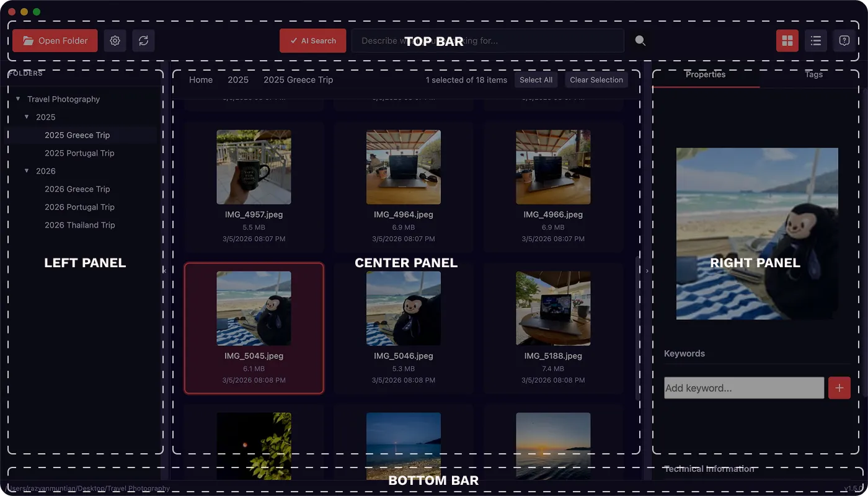The width and height of the screenshot is (868, 496).
Task: Collapse left panel with arrow handle
Action: click(x=164, y=271)
